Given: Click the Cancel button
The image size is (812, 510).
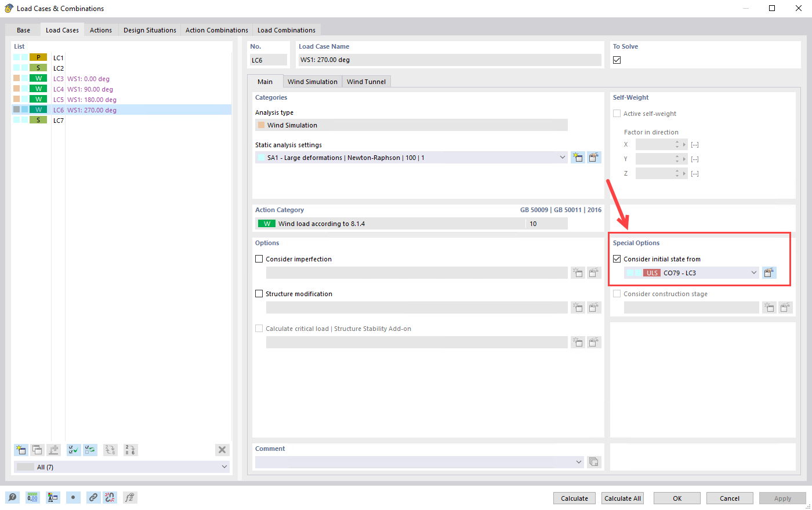Looking at the screenshot, I should click(730, 498).
